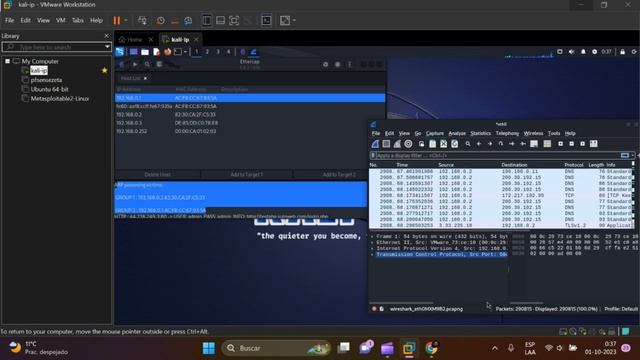Open the terminal dropdown arrow in Kali panel
The image size is (640, 360).
(185, 52)
